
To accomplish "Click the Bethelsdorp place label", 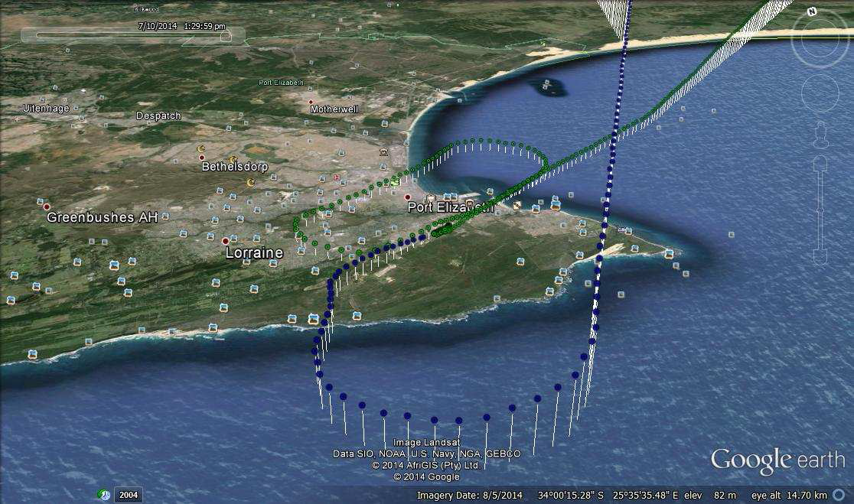I will [234, 166].
